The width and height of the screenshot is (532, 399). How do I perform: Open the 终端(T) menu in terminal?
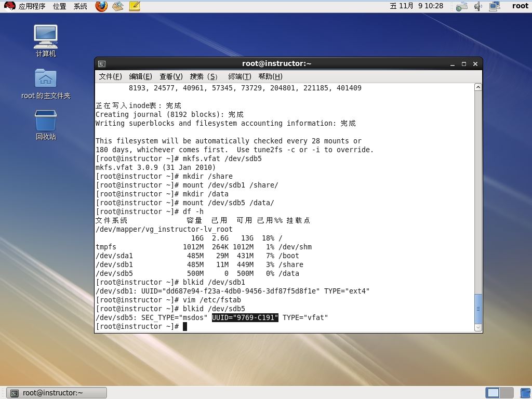240,76
